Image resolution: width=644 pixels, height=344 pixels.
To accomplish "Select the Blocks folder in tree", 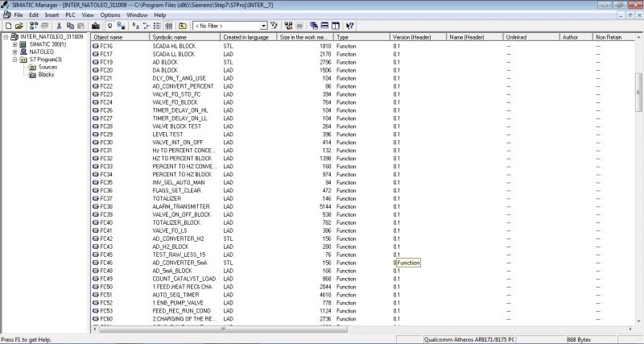I will pyautogui.click(x=46, y=75).
